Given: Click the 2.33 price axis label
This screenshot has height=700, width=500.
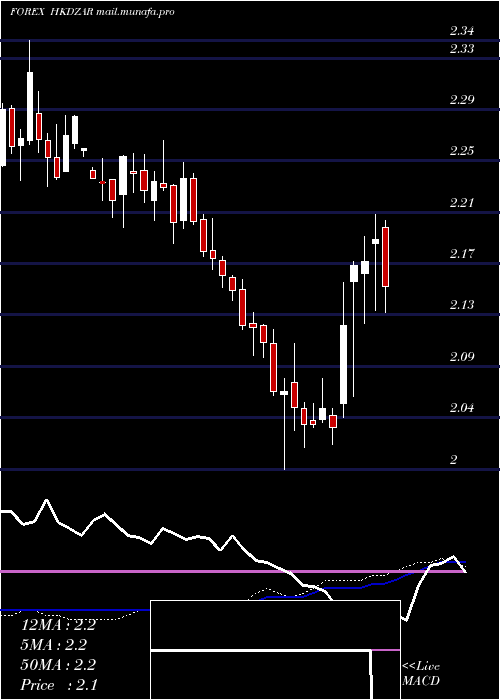Looking at the screenshot, I should 462,48.
